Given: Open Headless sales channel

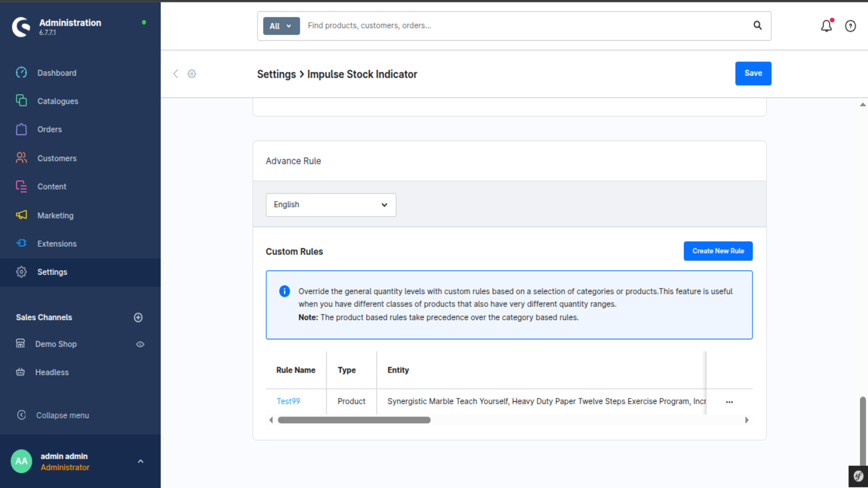Looking at the screenshot, I should pyautogui.click(x=52, y=372).
